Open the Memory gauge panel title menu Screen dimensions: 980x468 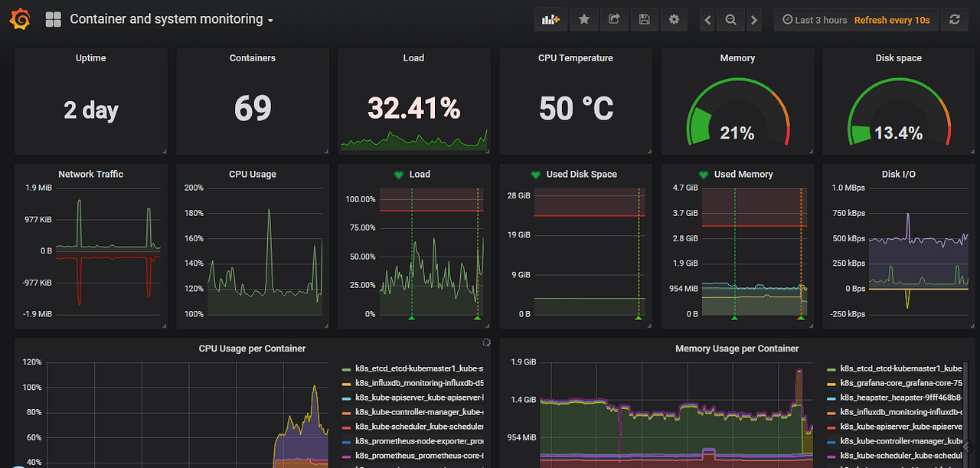click(x=737, y=58)
